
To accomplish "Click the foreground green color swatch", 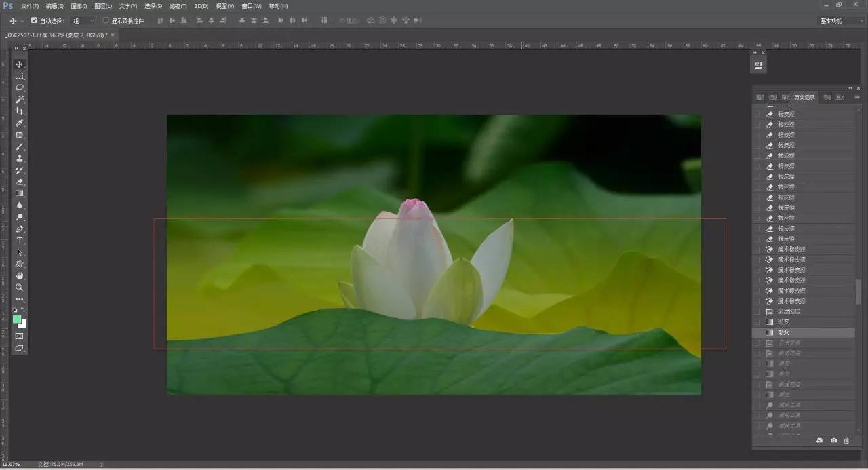I will pos(17,319).
